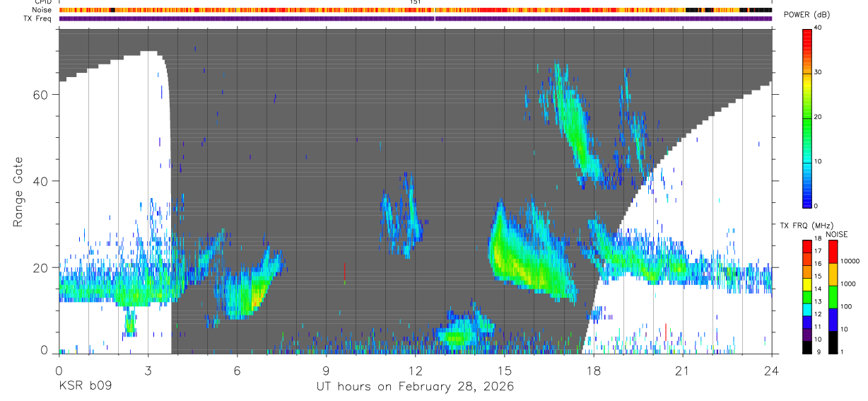The image size is (868, 401).
Task: Click the 24 tick on the UT hours axis
Action: (x=771, y=370)
